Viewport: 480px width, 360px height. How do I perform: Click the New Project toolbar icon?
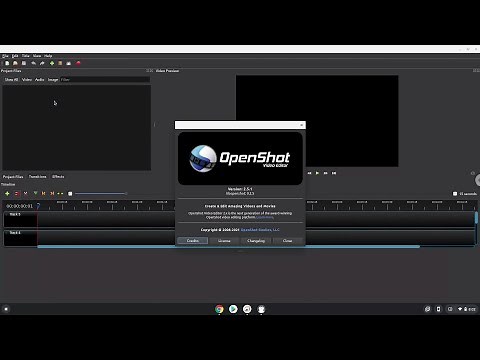click(7, 63)
